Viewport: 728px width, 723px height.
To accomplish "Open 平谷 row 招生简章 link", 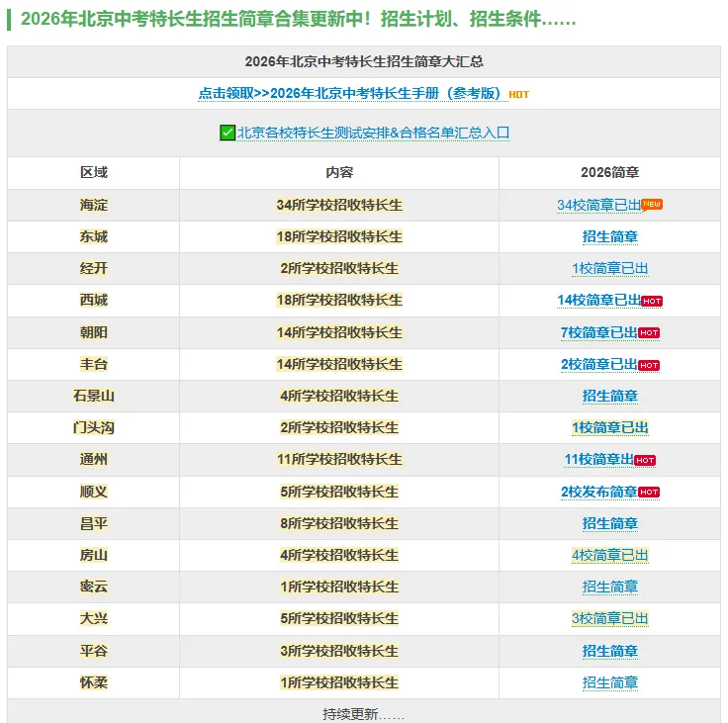I will pyautogui.click(x=609, y=651).
